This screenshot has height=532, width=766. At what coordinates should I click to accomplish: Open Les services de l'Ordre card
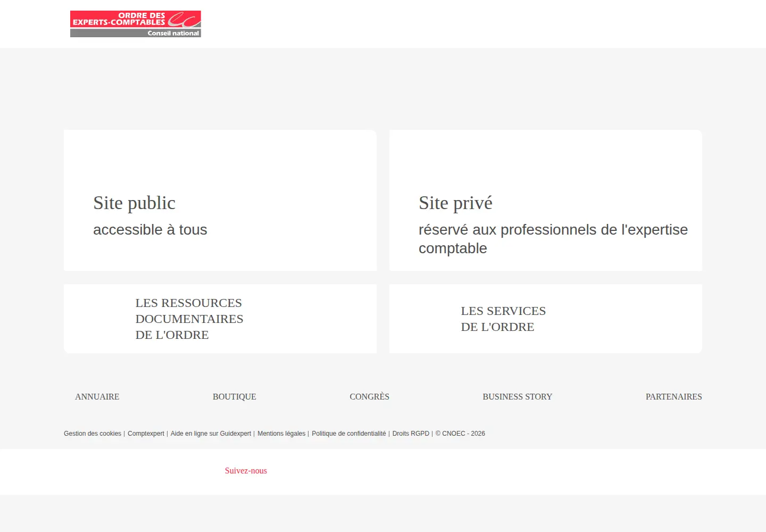tap(546, 319)
